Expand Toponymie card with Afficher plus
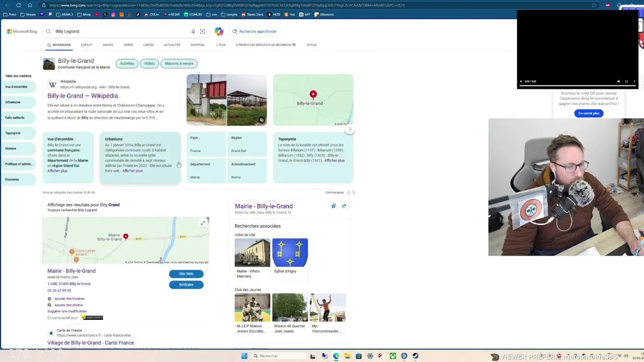This screenshot has width=644, height=362. tap(335, 160)
